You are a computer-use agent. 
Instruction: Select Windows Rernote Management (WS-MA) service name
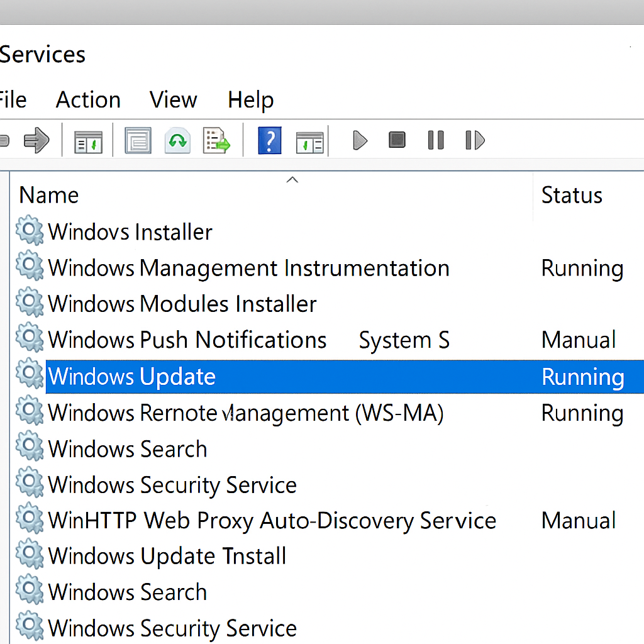pyautogui.click(x=246, y=413)
